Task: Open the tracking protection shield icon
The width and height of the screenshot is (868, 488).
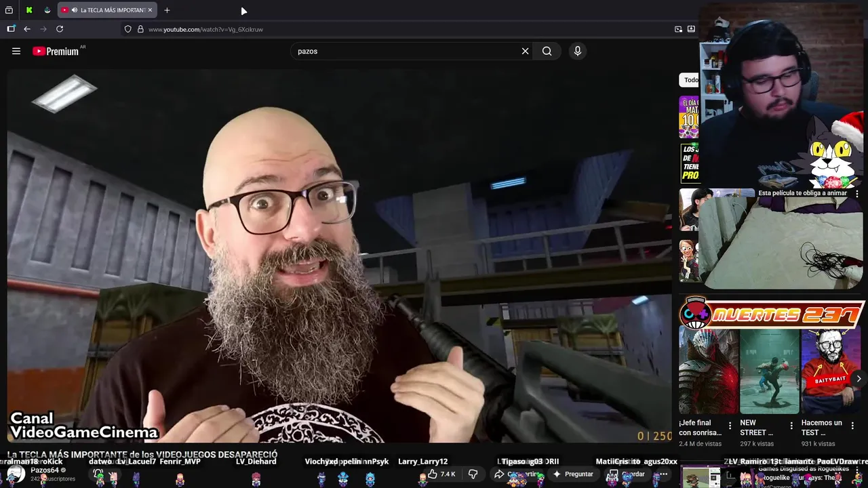Action: click(127, 29)
